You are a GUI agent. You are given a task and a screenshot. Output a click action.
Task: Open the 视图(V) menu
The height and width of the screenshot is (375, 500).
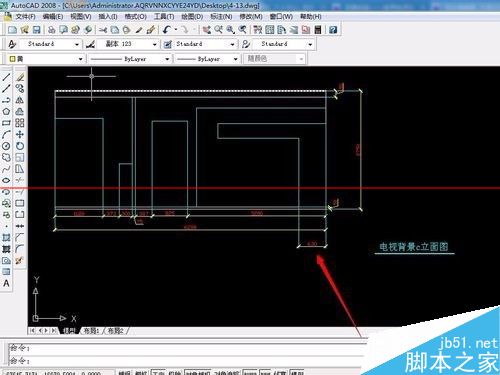[80, 16]
